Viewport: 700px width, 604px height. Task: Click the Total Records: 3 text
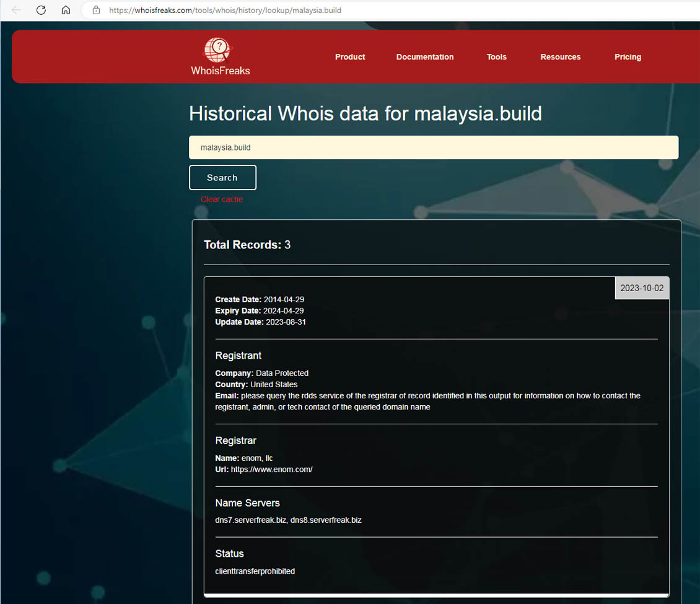[x=247, y=245]
